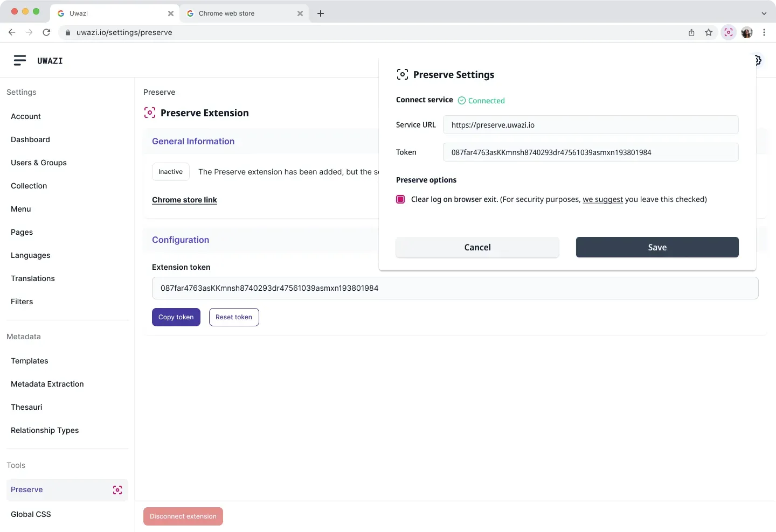
Task: Save the Preserve Settings
Action: click(657, 247)
